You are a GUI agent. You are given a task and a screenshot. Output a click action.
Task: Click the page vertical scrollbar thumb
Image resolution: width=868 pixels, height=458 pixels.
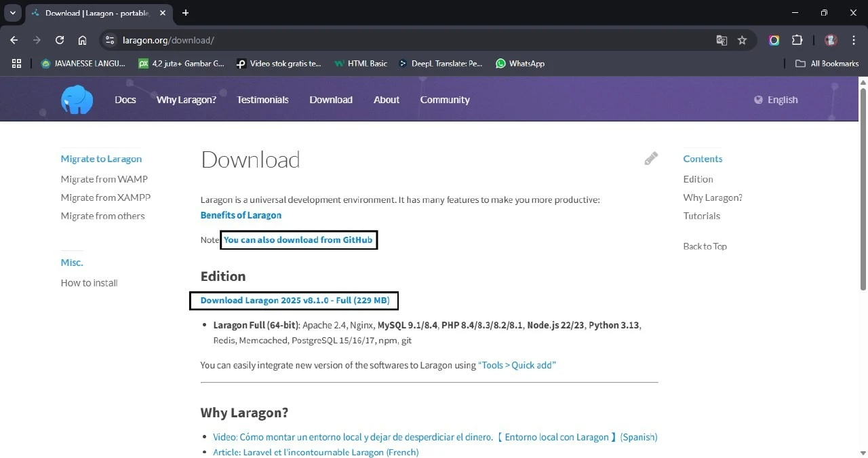click(863, 189)
